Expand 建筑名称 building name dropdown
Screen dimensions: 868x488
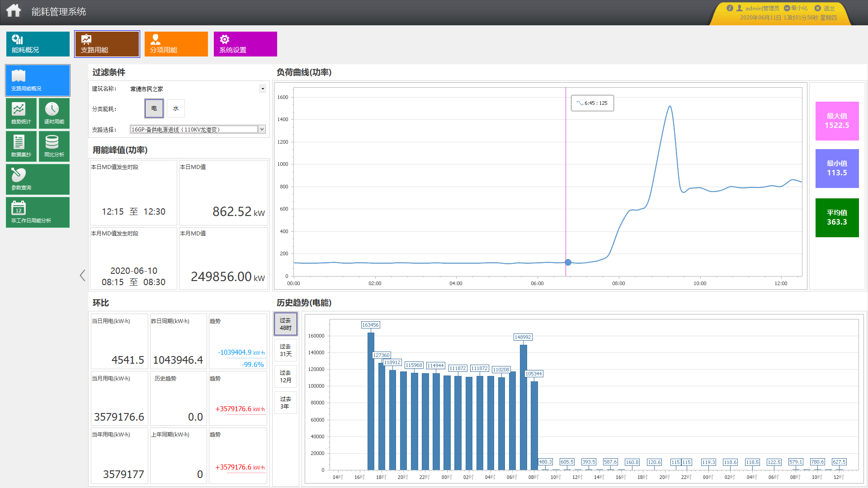click(x=262, y=89)
